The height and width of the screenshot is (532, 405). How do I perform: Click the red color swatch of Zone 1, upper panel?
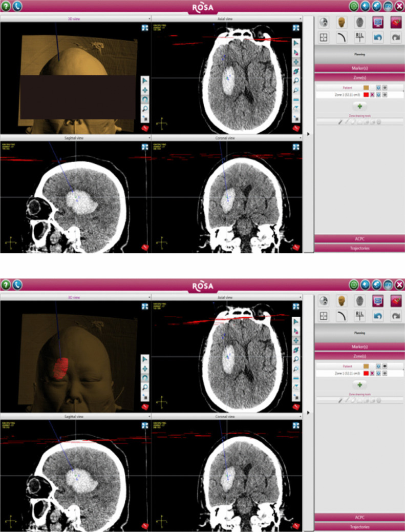click(366, 95)
